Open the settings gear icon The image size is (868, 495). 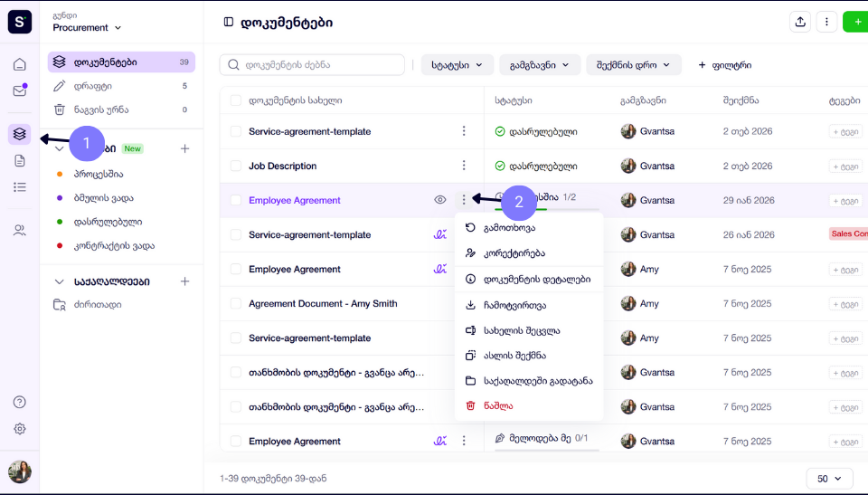(19, 428)
